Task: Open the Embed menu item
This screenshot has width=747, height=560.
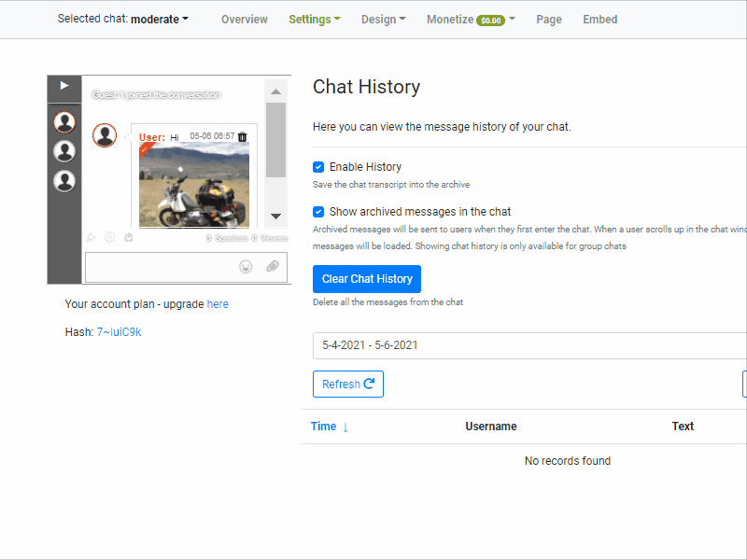Action: coord(599,19)
